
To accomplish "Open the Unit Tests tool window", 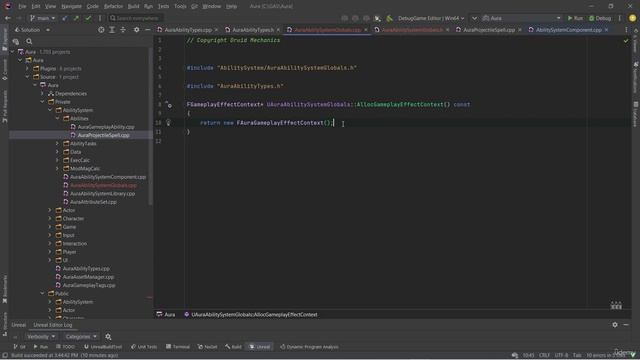I will [x=144, y=347].
